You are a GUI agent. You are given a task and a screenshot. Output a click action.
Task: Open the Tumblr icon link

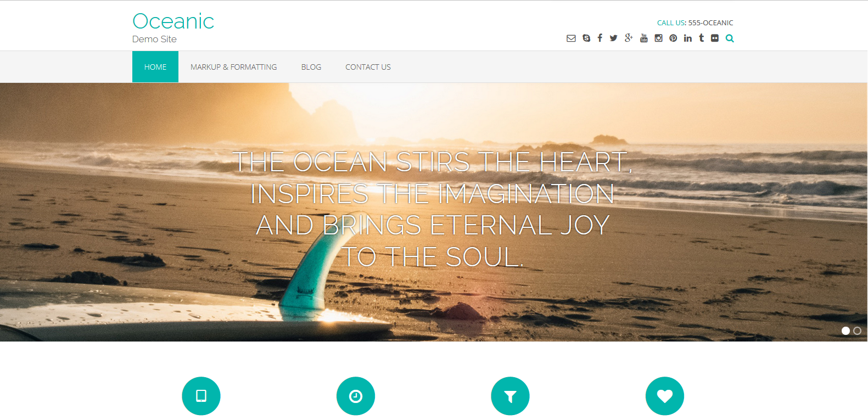[x=701, y=38]
